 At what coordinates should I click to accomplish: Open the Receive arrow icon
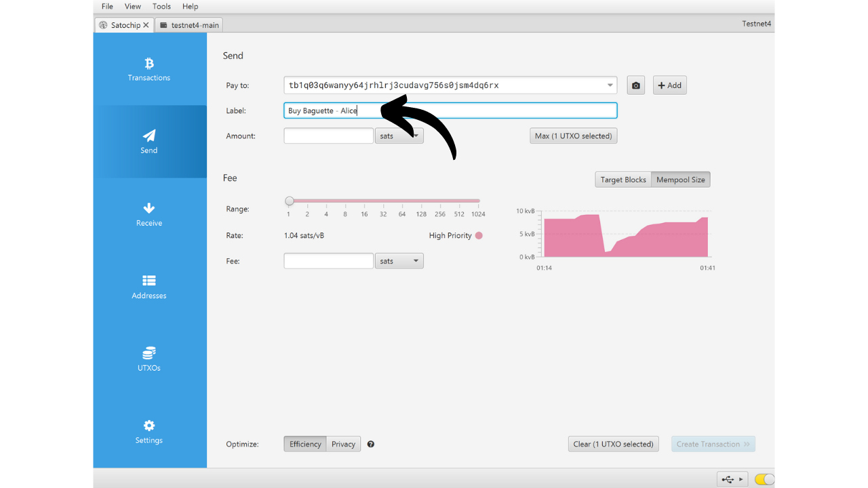tap(149, 208)
